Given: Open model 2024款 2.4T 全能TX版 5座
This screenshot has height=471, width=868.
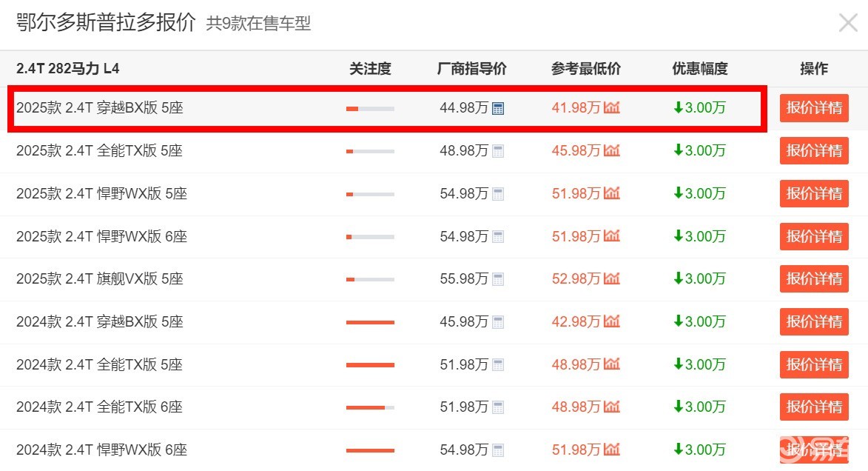Looking at the screenshot, I should (x=100, y=364).
